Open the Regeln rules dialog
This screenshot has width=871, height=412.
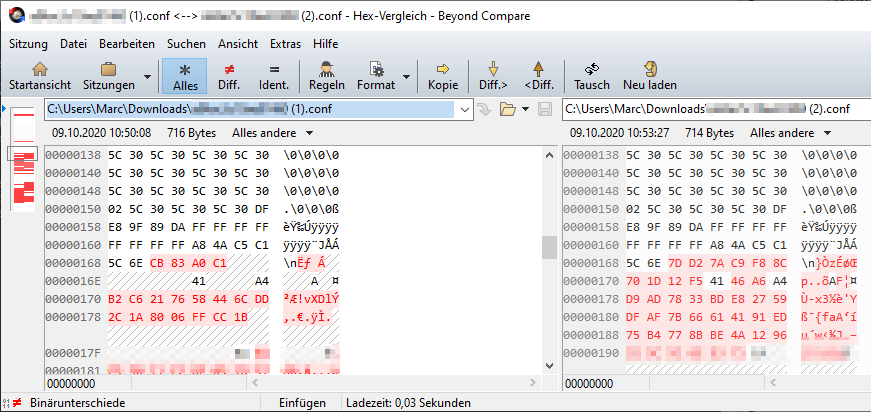(x=327, y=76)
